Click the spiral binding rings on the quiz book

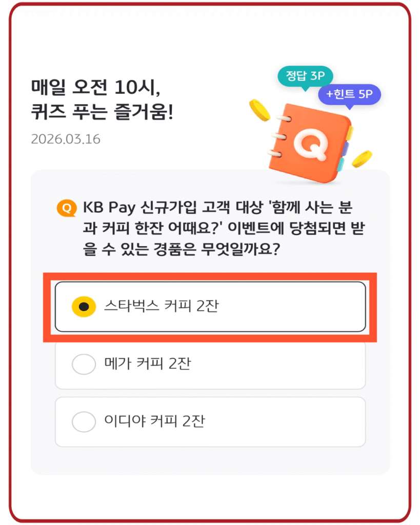pyautogui.click(x=279, y=135)
